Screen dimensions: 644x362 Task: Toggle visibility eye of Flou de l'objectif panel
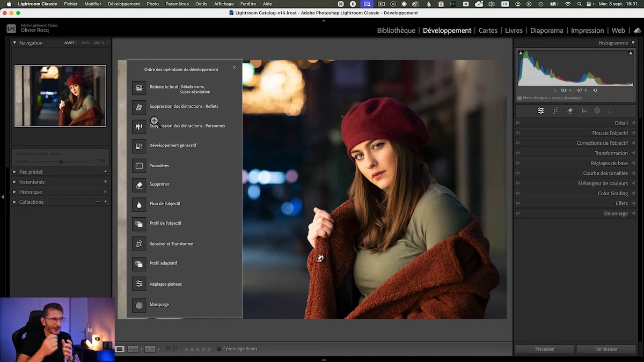[518, 133]
